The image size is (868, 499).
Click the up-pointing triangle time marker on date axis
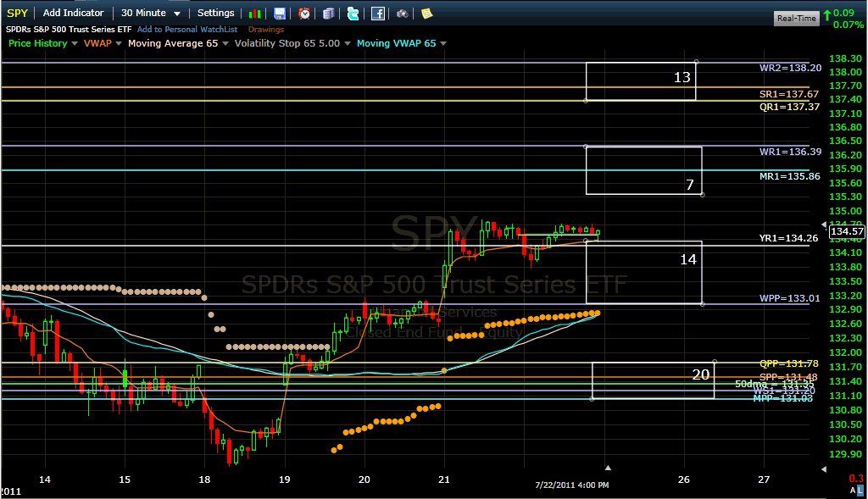point(608,468)
